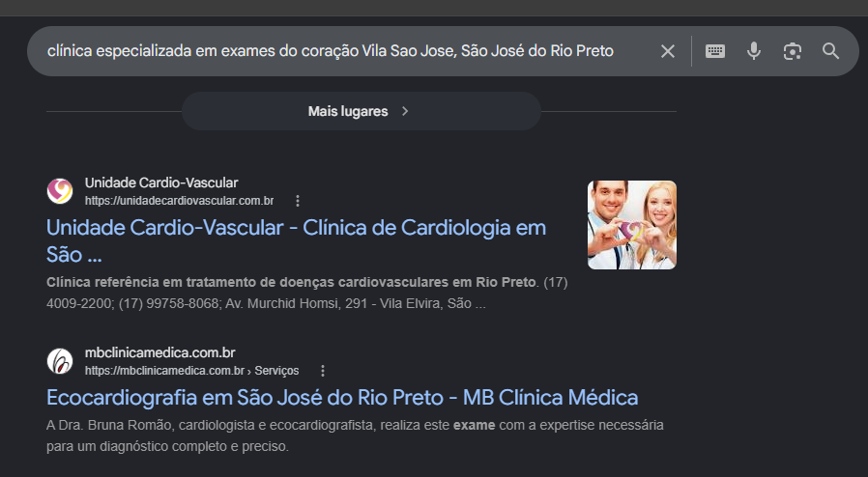Click the Unidade Cardio-Vascular site favicon
The width and height of the screenshot is (868, 477).
tap(60, 191)
